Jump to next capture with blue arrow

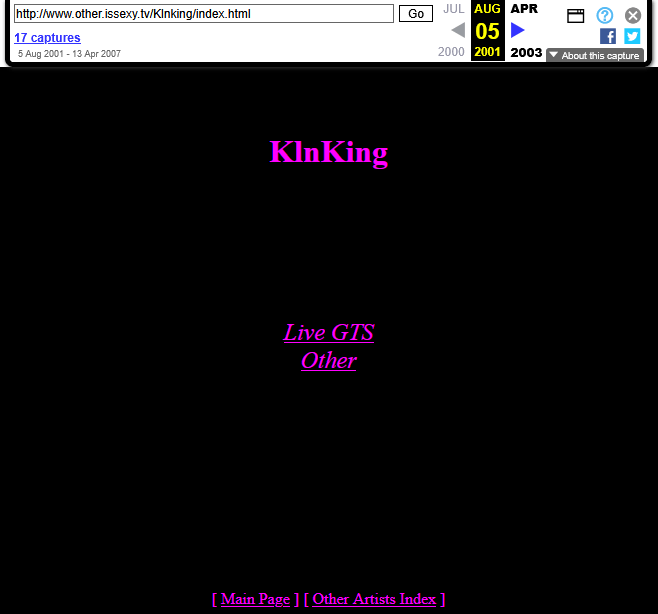tap(518, 30)
